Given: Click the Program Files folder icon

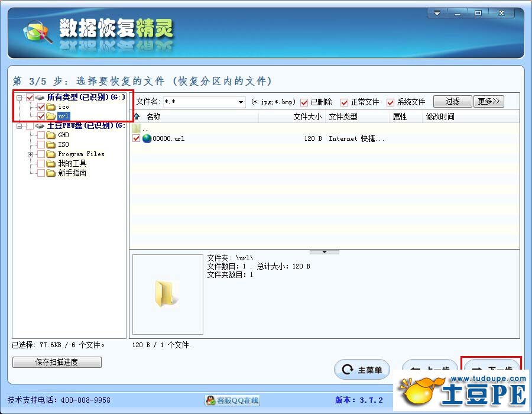Looking at the screenshot, I should click(51, 154).
